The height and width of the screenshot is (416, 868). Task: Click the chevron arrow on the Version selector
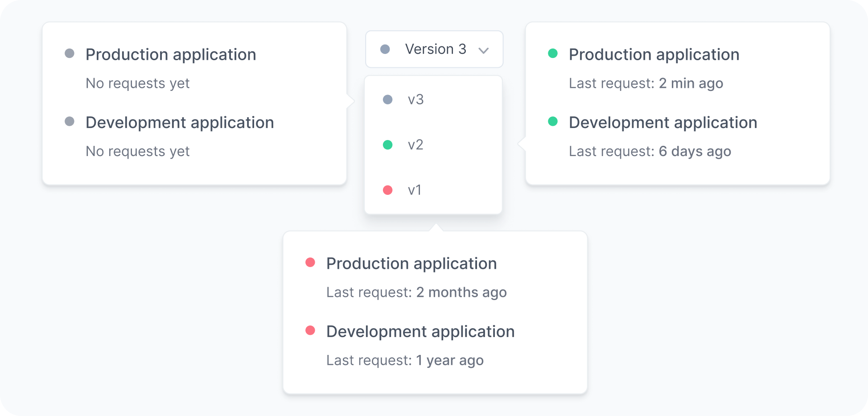tap(485, 50)
